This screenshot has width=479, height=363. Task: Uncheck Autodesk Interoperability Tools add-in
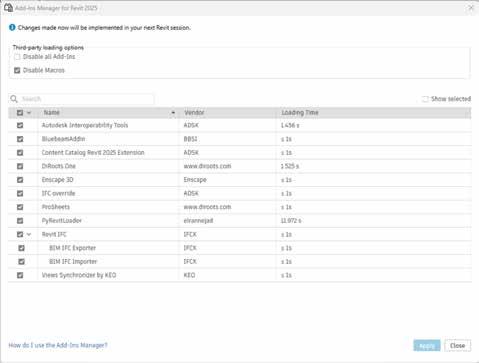click(20, 125)
